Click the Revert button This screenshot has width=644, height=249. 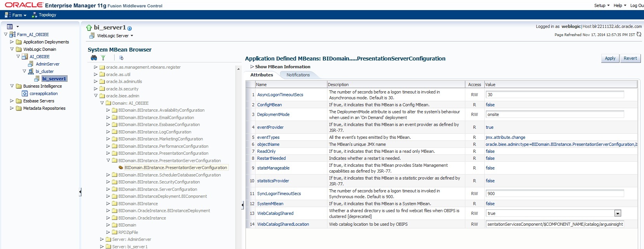[630, 58]
